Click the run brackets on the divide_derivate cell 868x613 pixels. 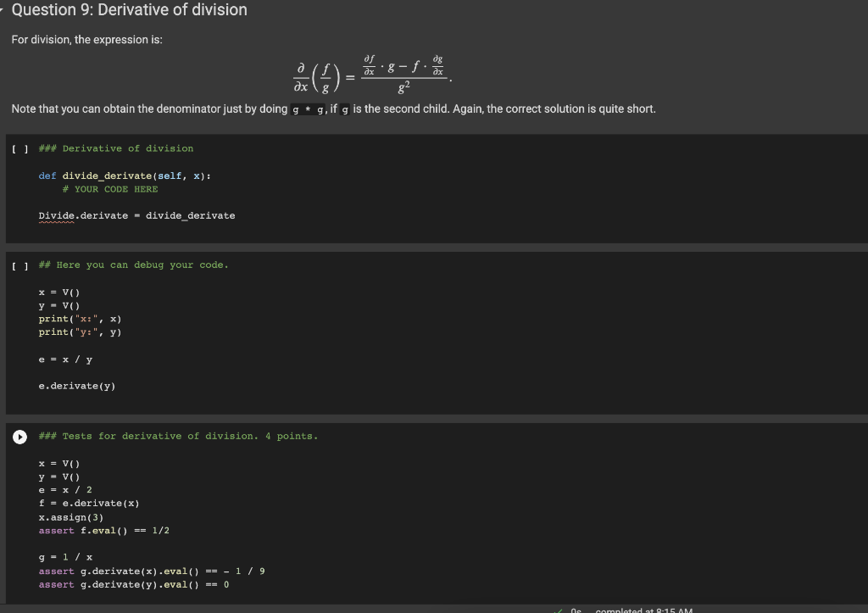coord(16,148)
